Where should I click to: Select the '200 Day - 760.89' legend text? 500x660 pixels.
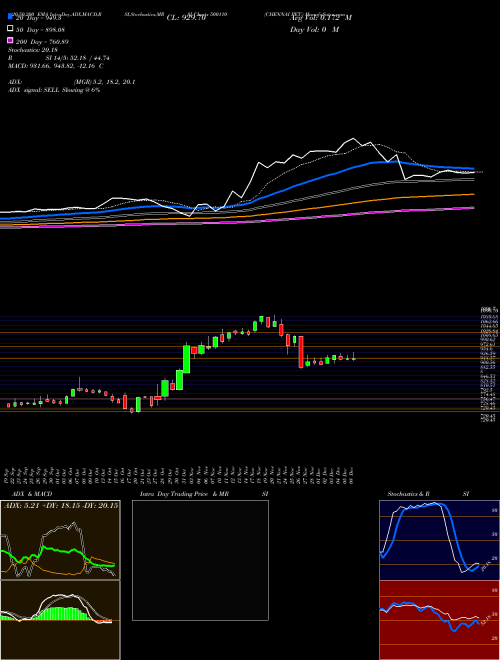(x=42, y=42)
